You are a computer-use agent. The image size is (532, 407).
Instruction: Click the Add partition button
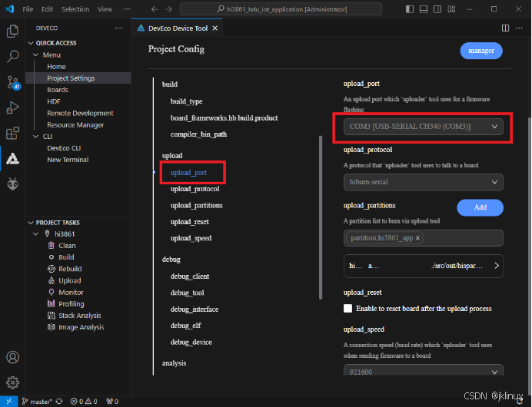pyautogui.click(x=480, y=207)
